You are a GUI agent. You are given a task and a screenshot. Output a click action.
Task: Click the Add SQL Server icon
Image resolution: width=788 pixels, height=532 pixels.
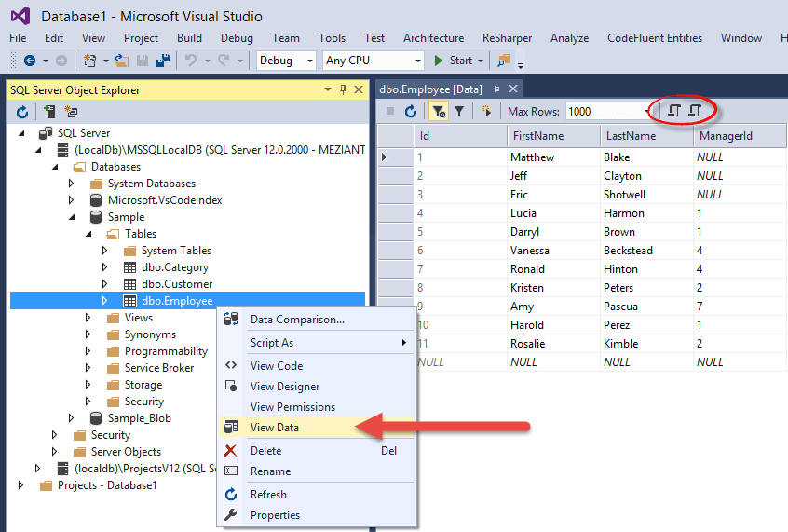49,112
